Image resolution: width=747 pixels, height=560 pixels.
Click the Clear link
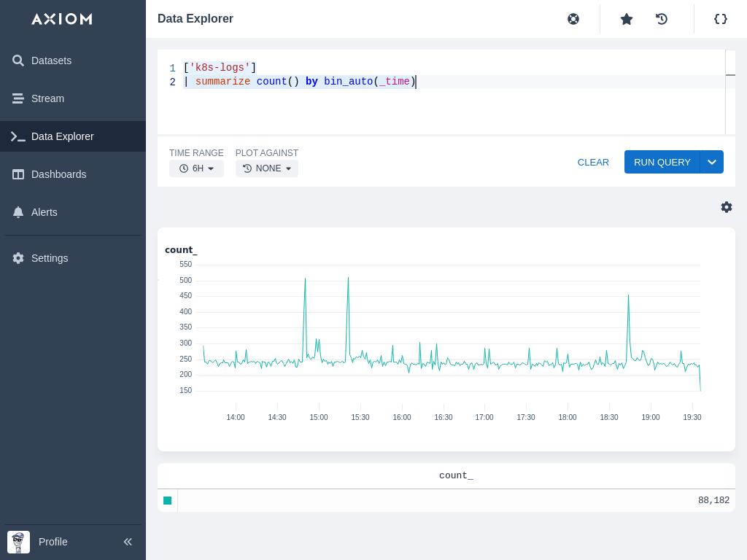tap(593, 162)
